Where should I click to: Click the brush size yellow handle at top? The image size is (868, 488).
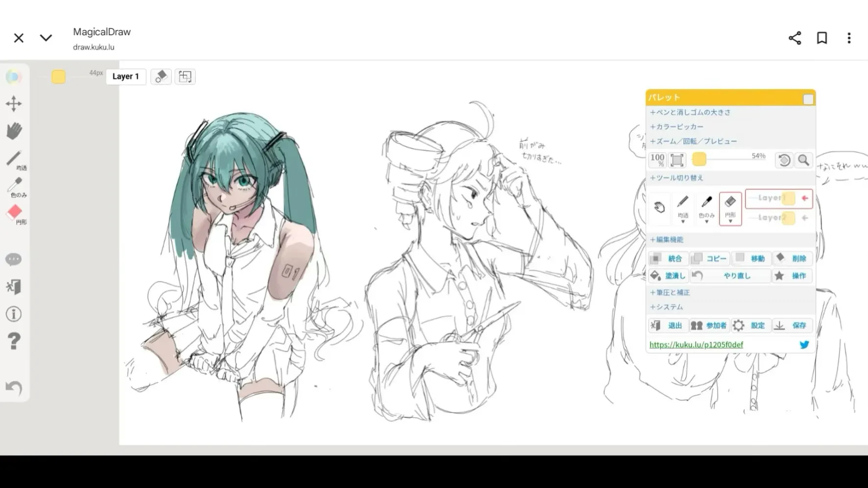pos(58,77)
